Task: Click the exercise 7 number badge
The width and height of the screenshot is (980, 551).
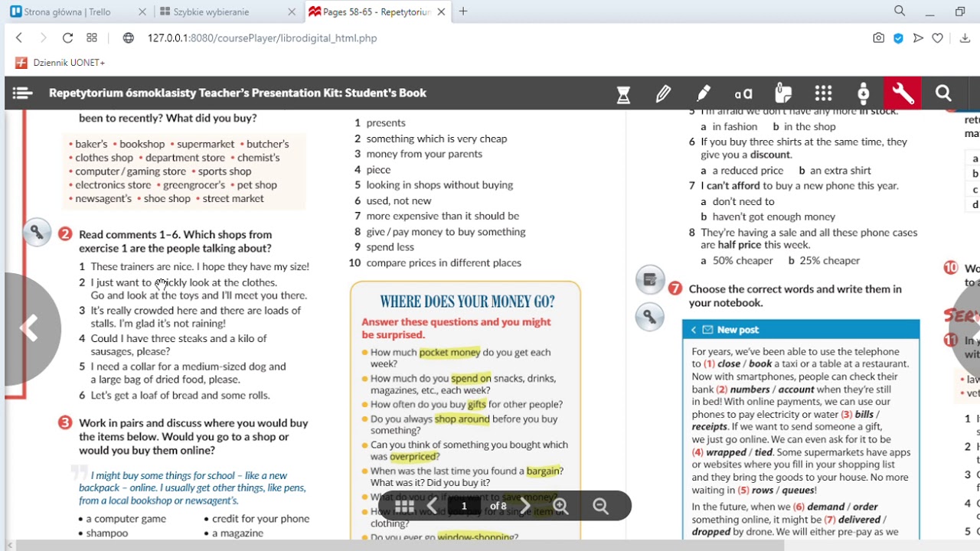Action: (x=675, y=289)
